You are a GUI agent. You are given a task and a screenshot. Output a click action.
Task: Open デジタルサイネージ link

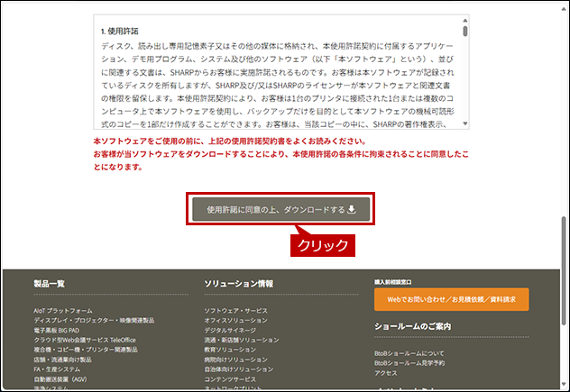230,330
